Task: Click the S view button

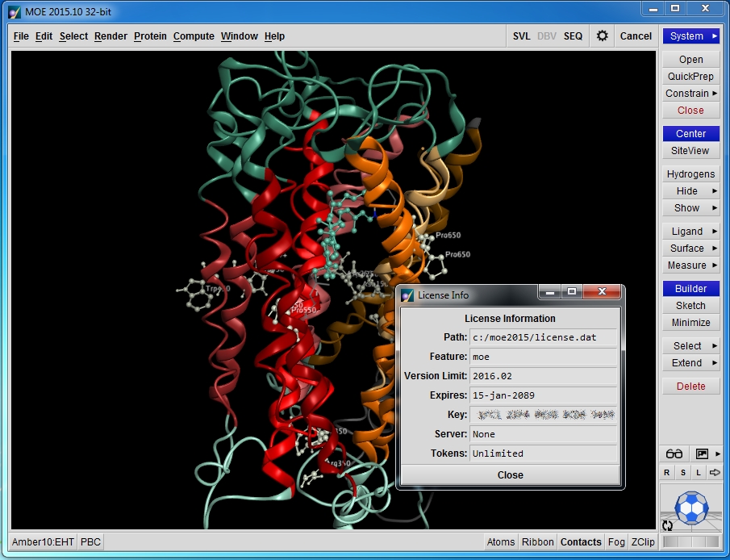Action: [x=683, y=472]
